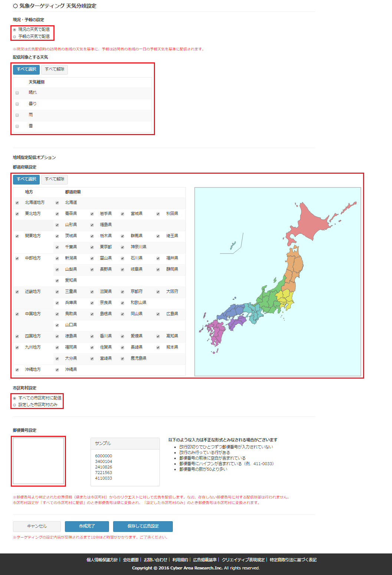Tick the 雪 weather type checkbox
Screen dimensions: 392x575
coord(17,126)
